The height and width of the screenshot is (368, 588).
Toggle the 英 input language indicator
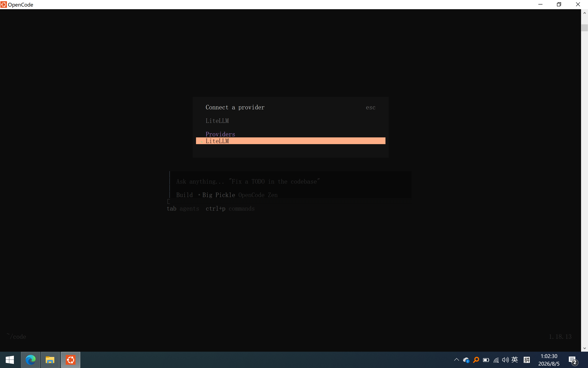[x=515, y=359]
